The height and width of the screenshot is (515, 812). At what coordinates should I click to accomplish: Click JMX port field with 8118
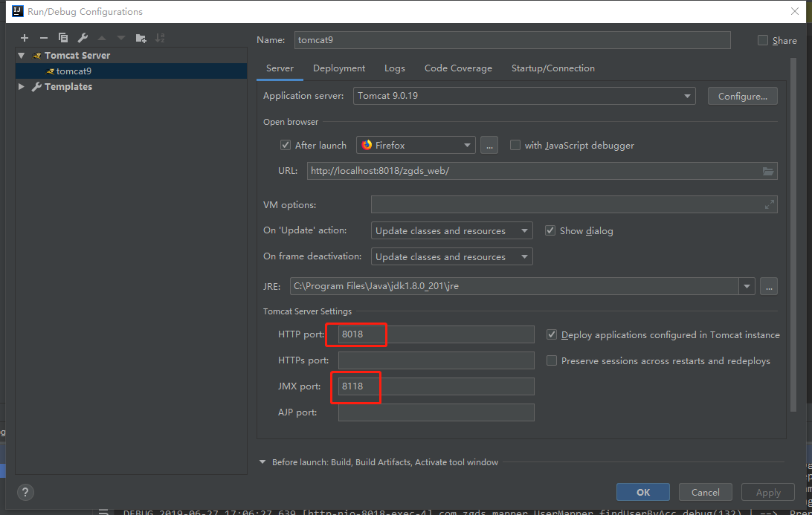click(x=436, y=386)
